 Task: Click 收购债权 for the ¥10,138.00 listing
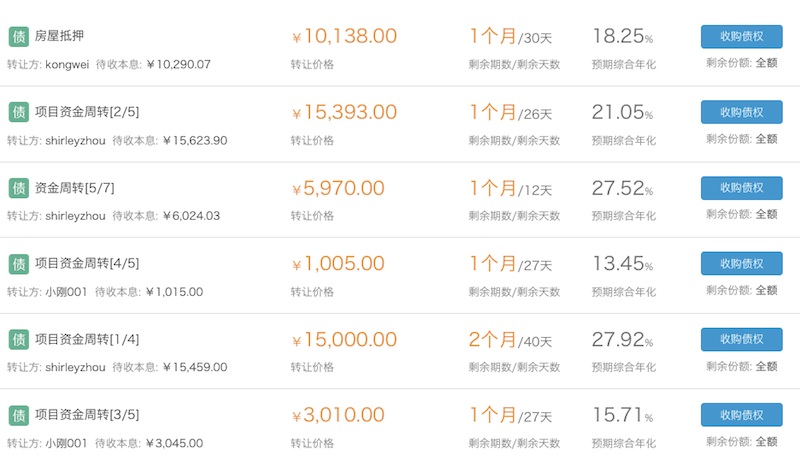[x=741, y=37]
